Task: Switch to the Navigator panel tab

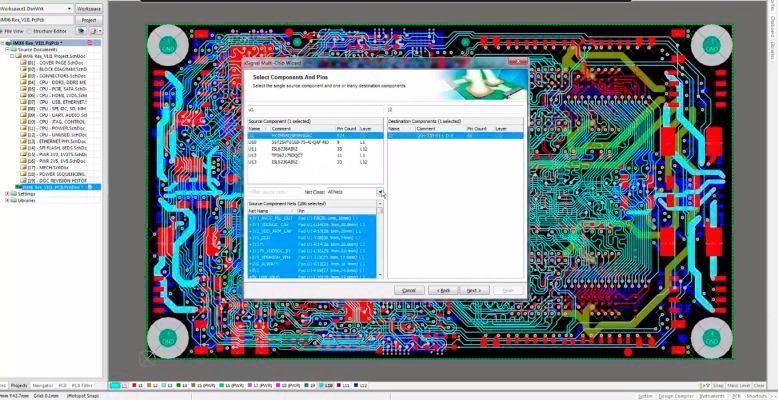Action: pos(43,386)
